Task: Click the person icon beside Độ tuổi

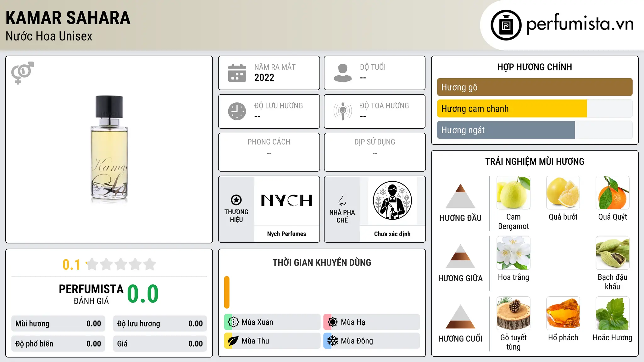Action: pyautogui.click(x=343, y=73)
